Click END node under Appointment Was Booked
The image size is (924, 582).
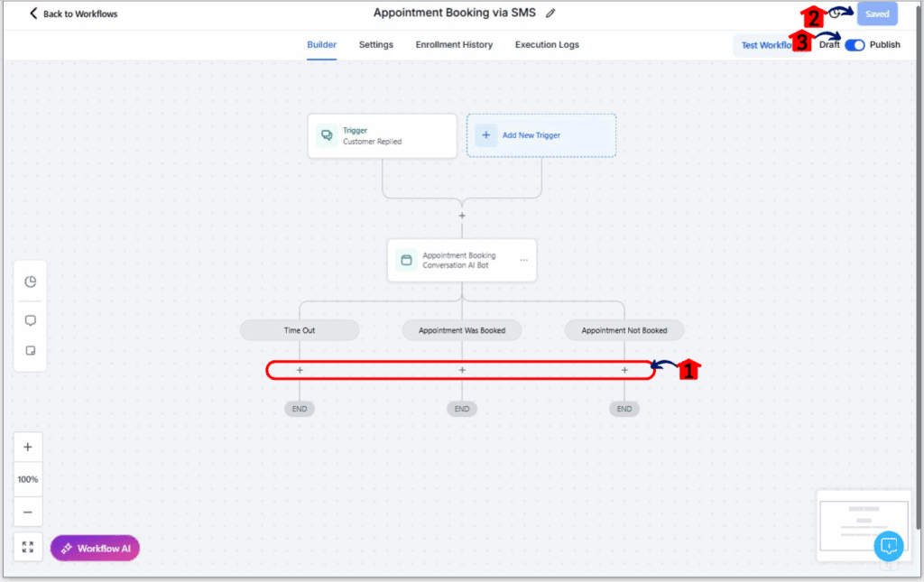[462, 409]
